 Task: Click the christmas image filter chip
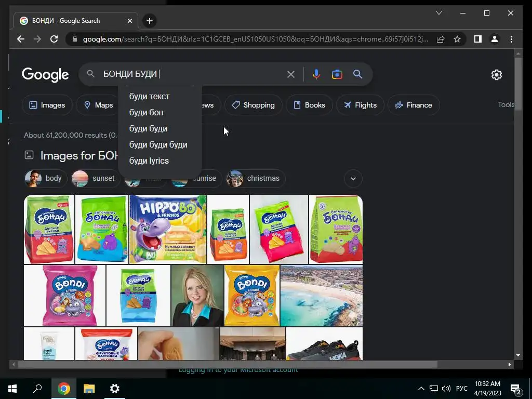coord(256,179)
